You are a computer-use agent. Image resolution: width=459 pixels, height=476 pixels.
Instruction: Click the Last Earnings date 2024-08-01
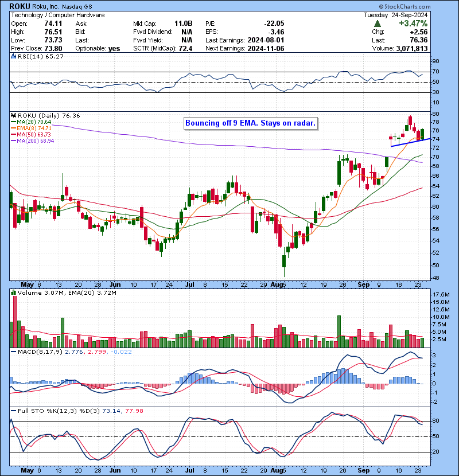pos(266,40)
